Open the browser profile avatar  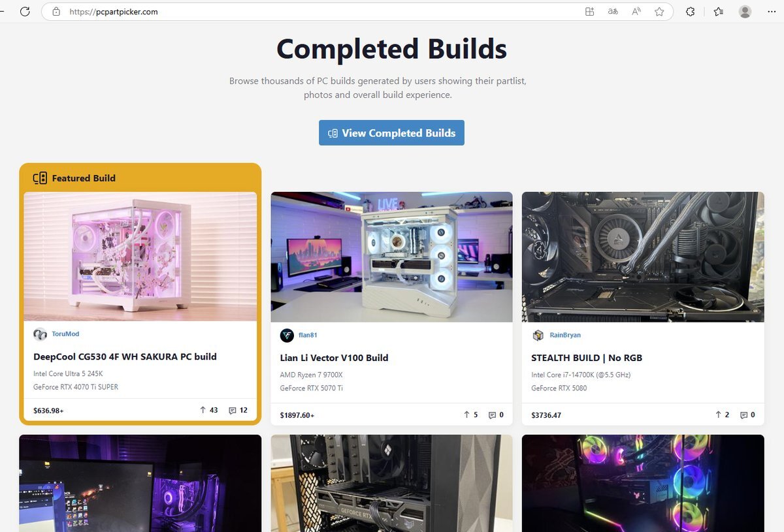point(745,12)
